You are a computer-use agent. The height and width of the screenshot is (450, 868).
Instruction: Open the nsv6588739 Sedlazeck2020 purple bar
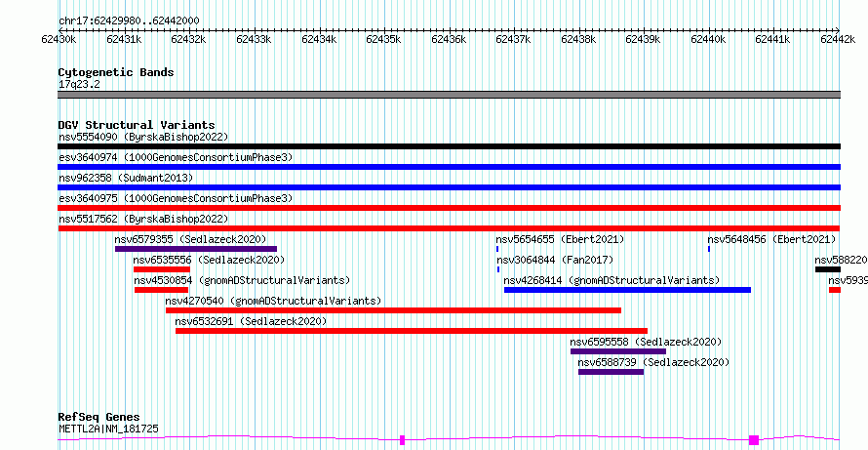(612, 372)
